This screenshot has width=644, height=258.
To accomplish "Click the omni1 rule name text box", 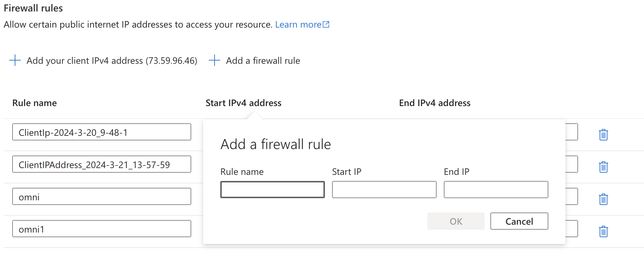I will (101, 229).
